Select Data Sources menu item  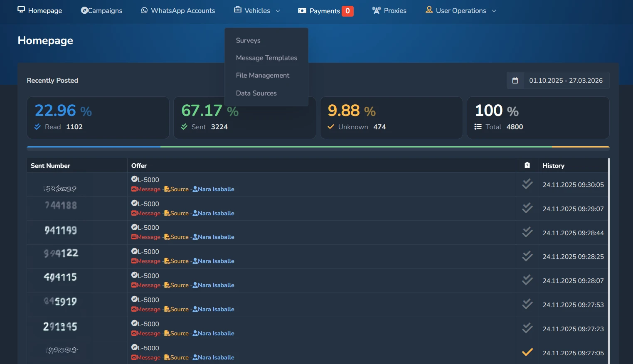tap(256, 93)
